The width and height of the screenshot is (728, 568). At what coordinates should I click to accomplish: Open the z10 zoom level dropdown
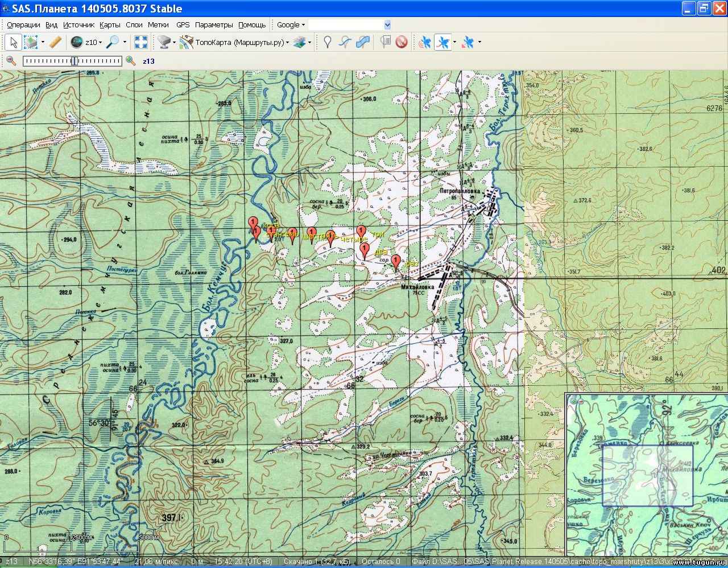(94, 42)
